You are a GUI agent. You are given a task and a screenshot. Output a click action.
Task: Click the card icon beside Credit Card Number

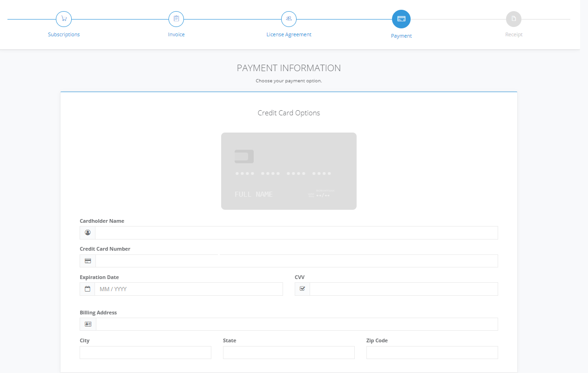(x=88, y=261)
